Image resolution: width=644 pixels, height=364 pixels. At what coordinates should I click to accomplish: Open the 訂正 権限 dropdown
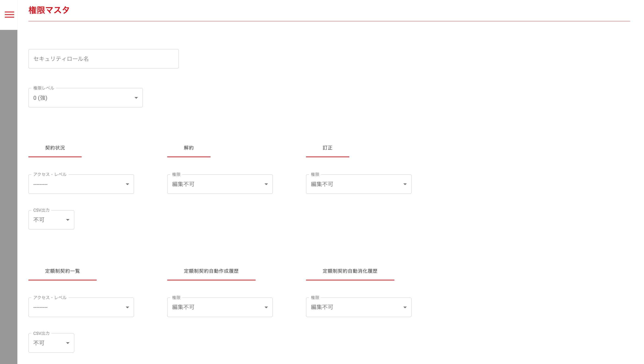point(358,184)
